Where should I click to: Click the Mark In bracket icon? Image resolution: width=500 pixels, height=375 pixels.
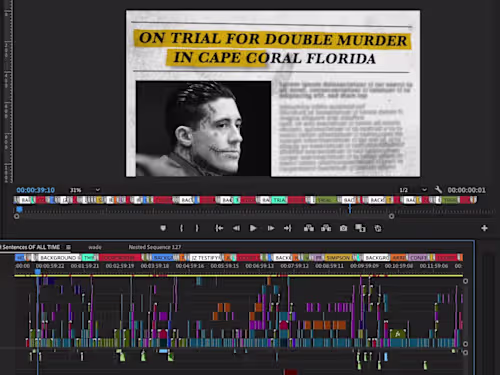[x=181, y=228]
